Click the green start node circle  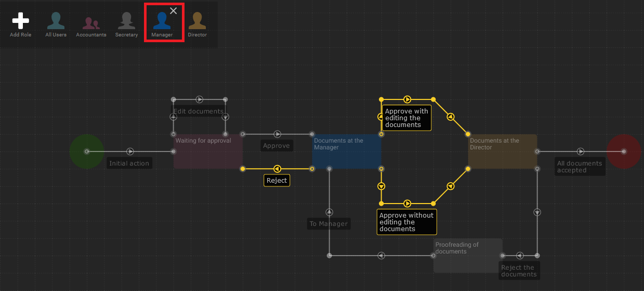point(87,151)
